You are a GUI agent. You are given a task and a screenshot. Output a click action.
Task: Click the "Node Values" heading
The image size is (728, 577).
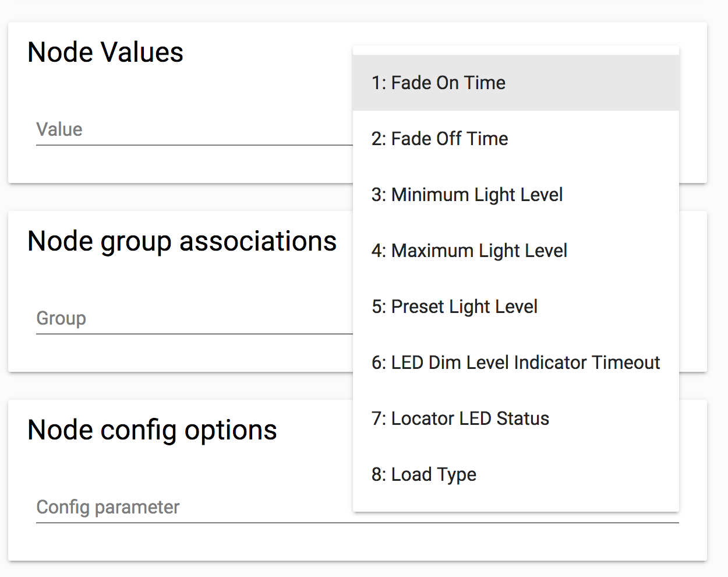(105, 52)
